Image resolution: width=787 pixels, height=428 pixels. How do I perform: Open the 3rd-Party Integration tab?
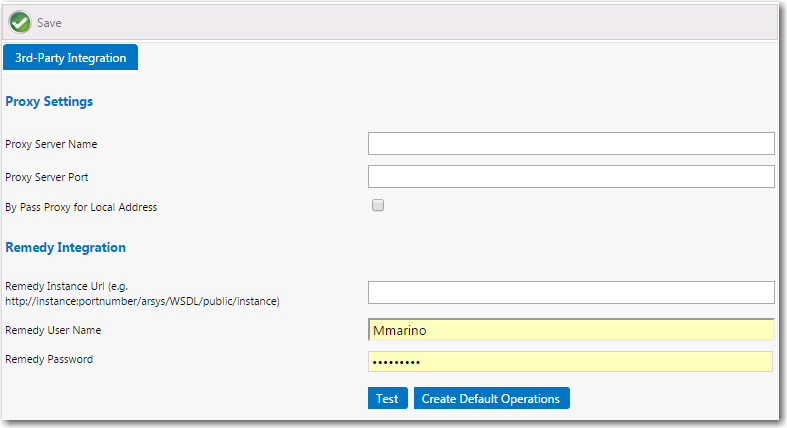coord(71,58)
